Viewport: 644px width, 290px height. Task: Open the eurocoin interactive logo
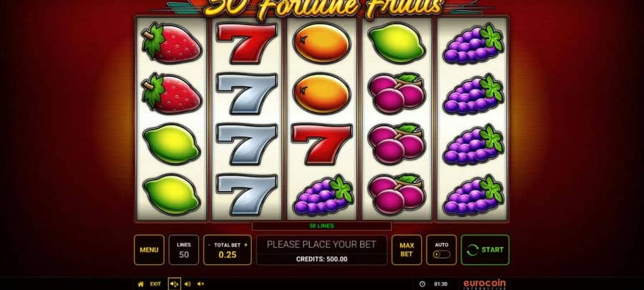(x=484, y=284)
